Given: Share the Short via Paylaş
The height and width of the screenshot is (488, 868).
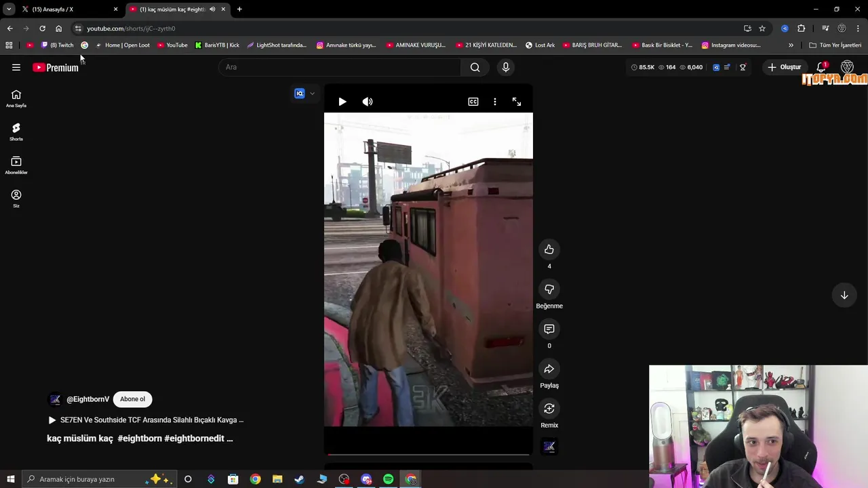Looking at the screenshot, I should click(549, 369).
